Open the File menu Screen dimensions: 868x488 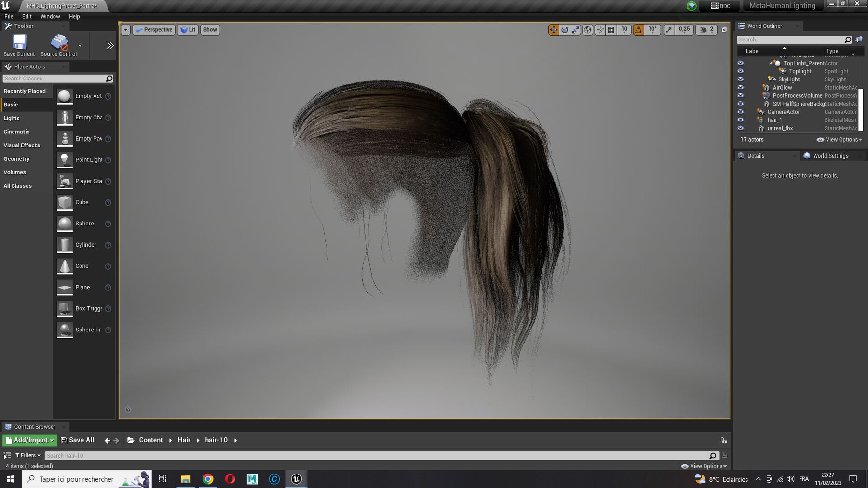click(9, 16)
